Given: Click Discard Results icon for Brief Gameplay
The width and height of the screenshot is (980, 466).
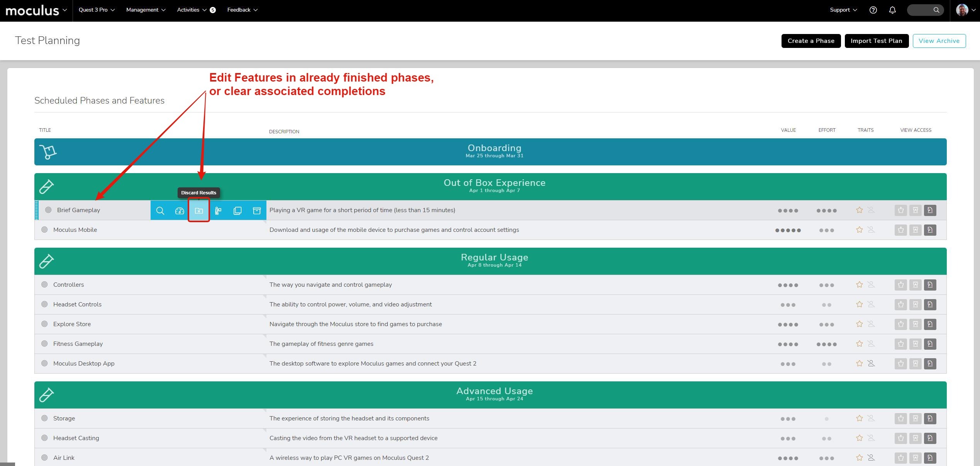Looking at the screenshot, I should pyautogui.click(x=199, y=211).
